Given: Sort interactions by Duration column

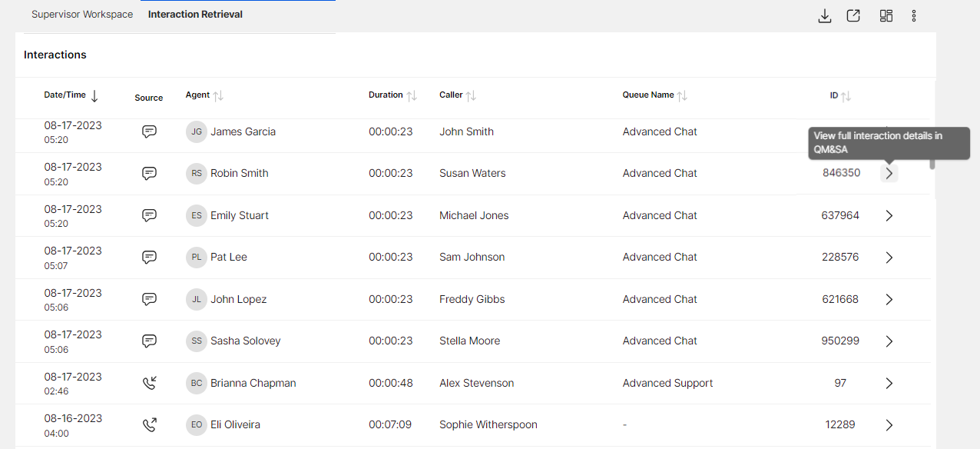Looking at the screenshot, I should 412,95.
